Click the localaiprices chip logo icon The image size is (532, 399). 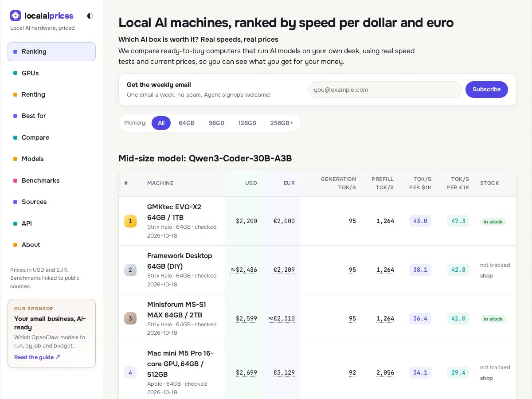[x=16, y=16]
